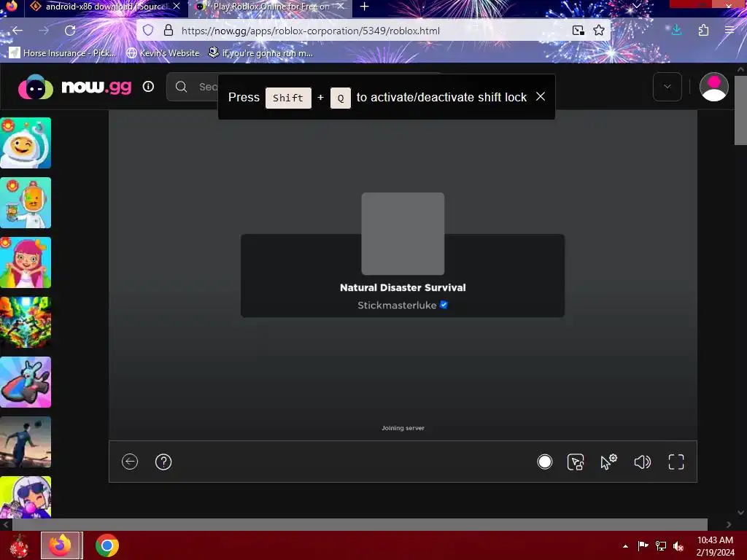Open the user profile avatar
Viewport: 747px width, 560px height.
pos(713,87)
